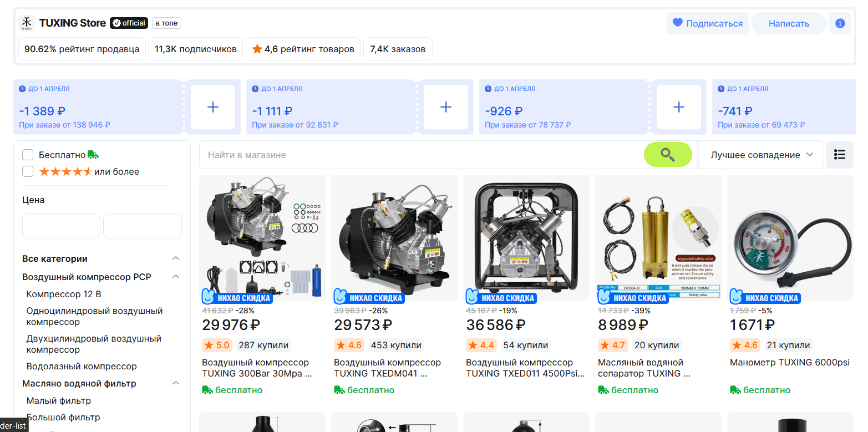Click the minimum price input field
The image size is (868, 432).
coord(61,226)
